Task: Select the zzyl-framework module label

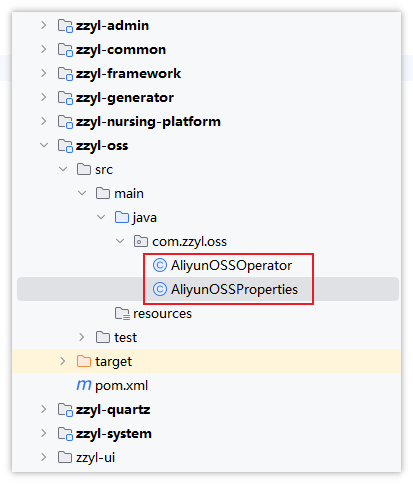Action: point(128,74)
